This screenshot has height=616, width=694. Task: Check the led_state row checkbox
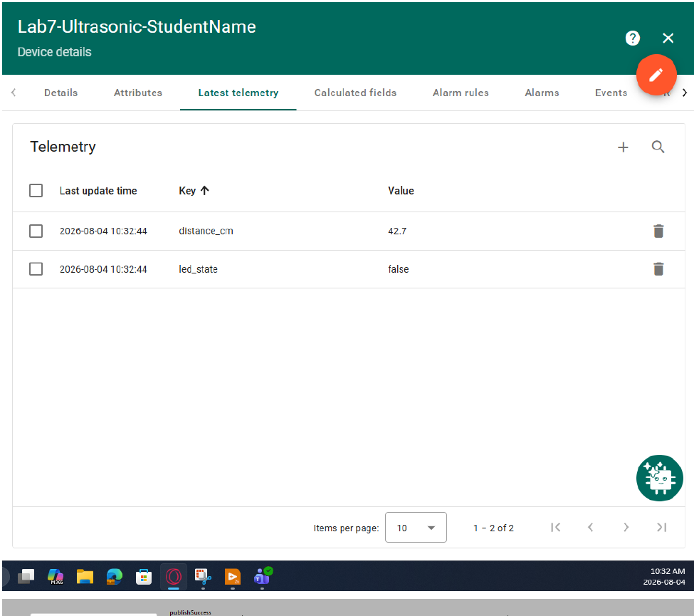[36, 268]
